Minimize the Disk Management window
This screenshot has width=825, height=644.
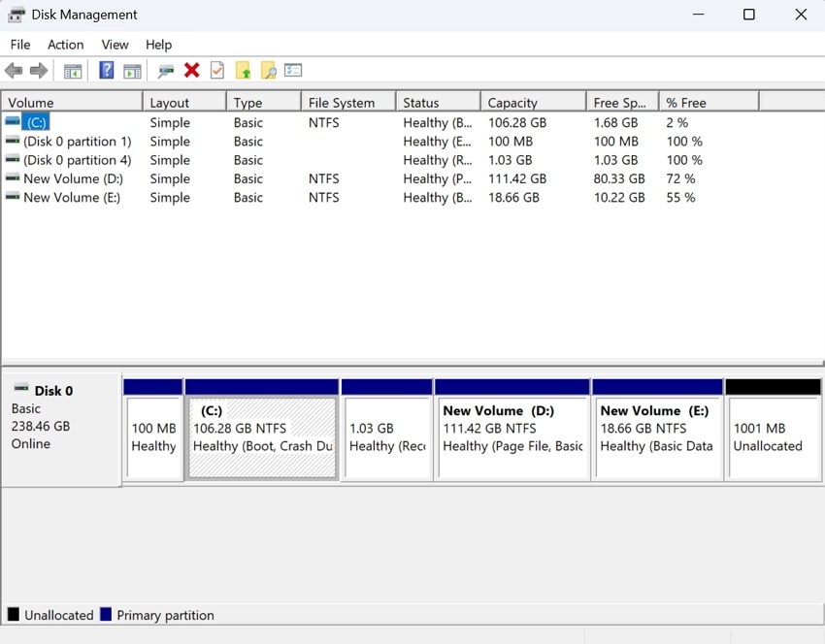coord(698,15)
